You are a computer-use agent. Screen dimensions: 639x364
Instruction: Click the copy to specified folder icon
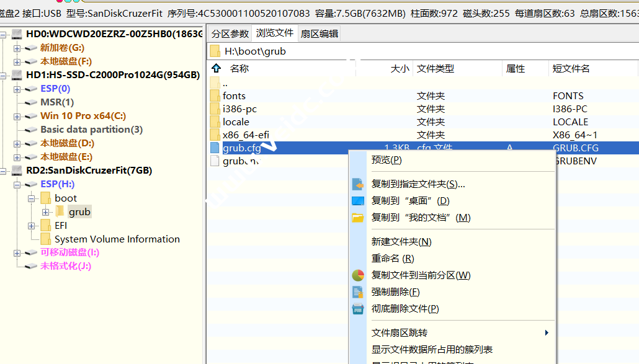pos(357,184)
